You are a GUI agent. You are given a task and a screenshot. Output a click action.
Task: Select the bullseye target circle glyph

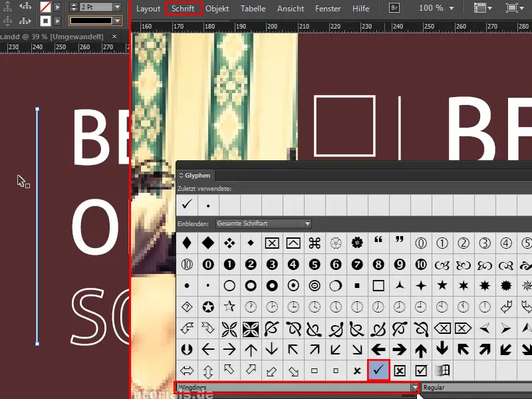click(315, 285)
